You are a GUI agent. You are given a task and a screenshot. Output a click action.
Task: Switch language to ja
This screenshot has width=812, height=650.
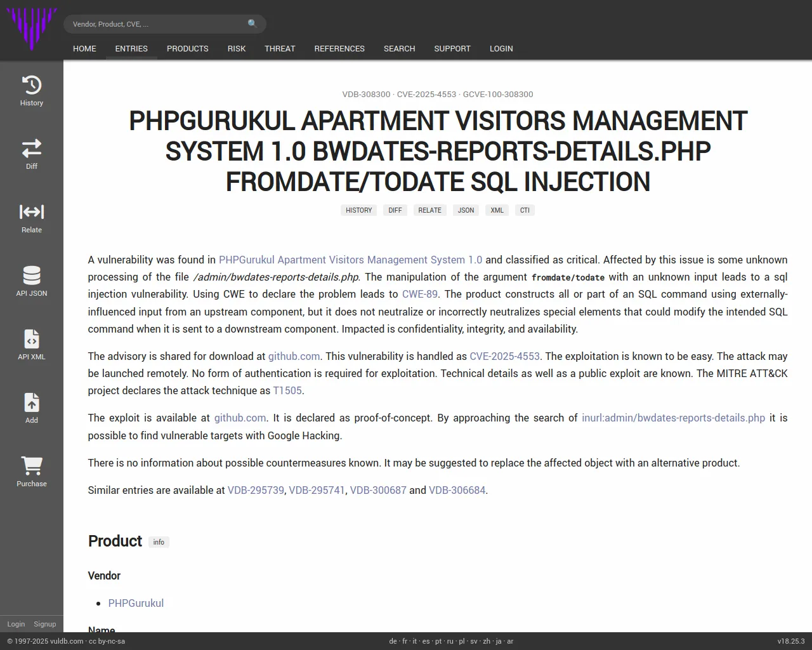click(x=499, y=641)
